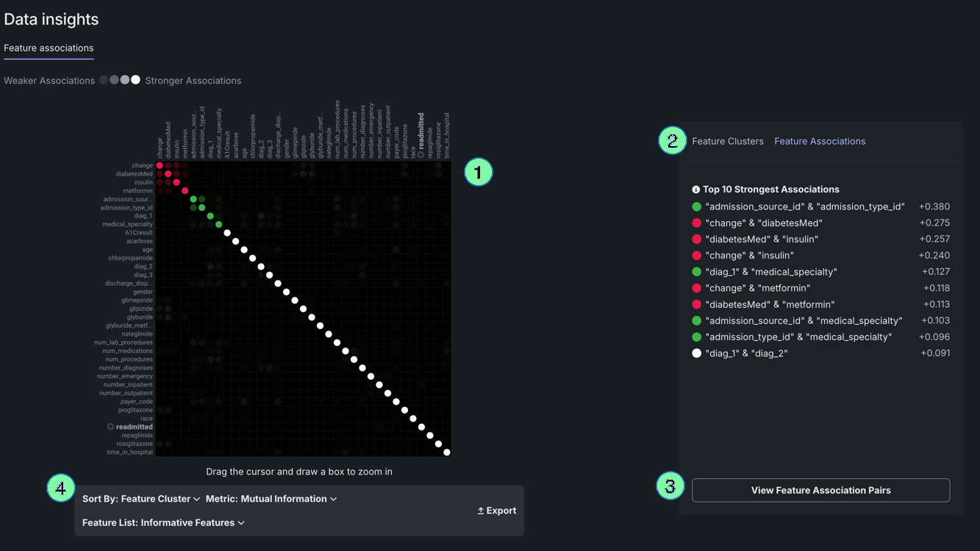Open the Feature List: Informative Features dropdown

pos(163,523)
